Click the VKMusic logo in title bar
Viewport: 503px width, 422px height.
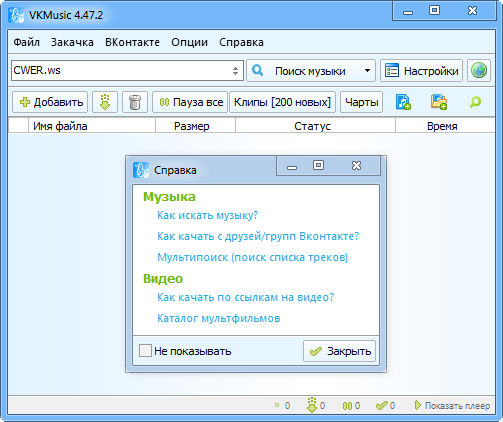pos(16,15)
